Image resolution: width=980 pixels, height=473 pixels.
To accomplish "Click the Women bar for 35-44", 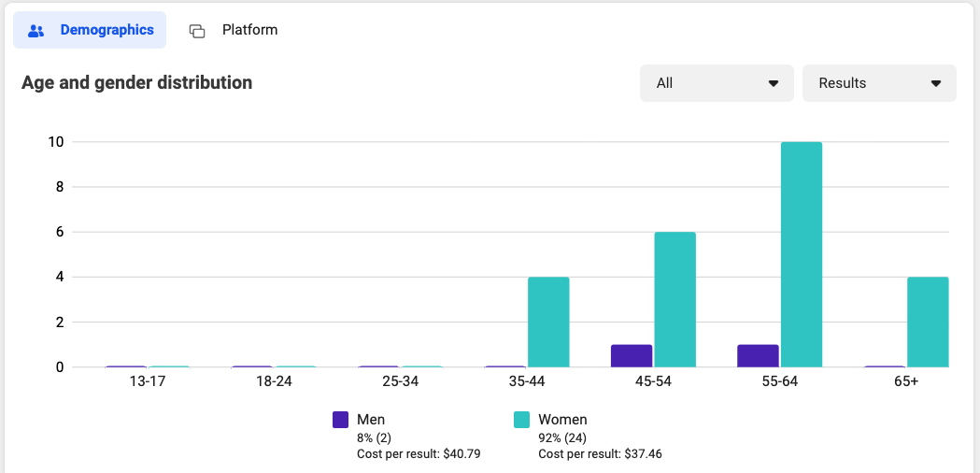I will pyautogui.click(x=548, y=322).
